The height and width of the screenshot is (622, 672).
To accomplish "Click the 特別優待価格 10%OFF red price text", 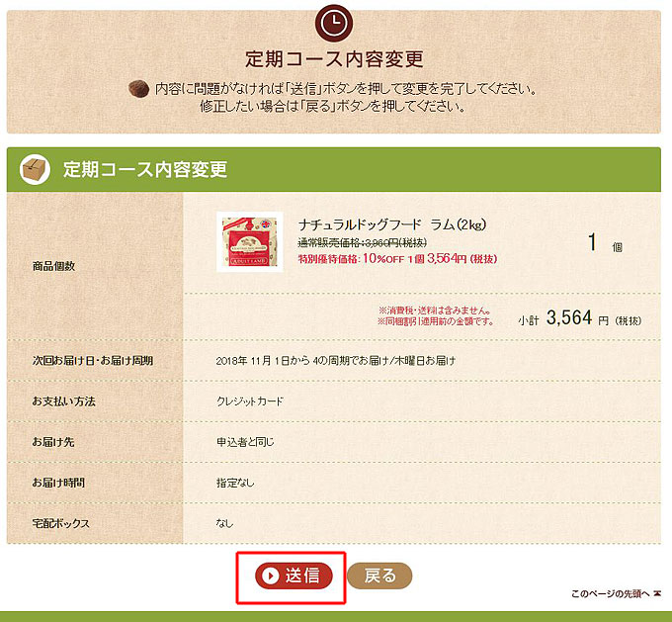I will click(397, 259).
